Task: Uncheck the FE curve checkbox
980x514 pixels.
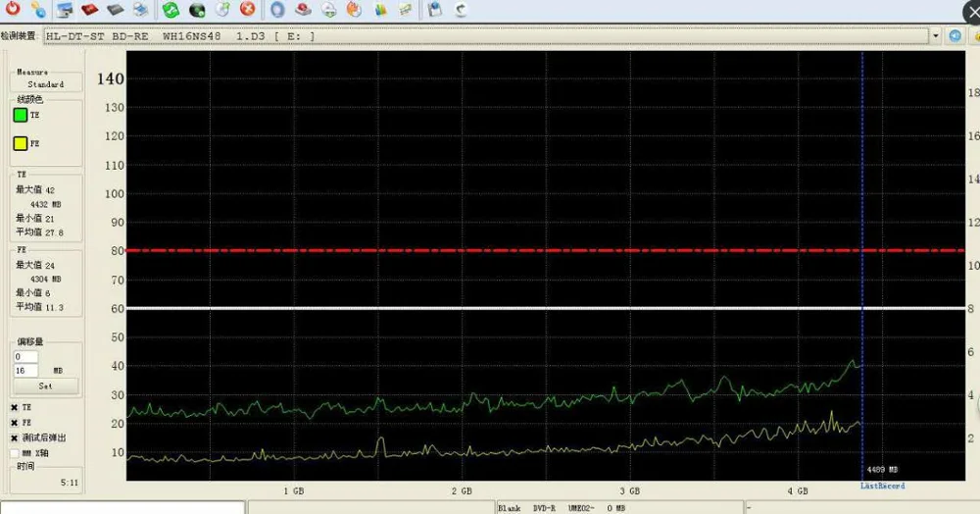Action: [x=15, y=422]
